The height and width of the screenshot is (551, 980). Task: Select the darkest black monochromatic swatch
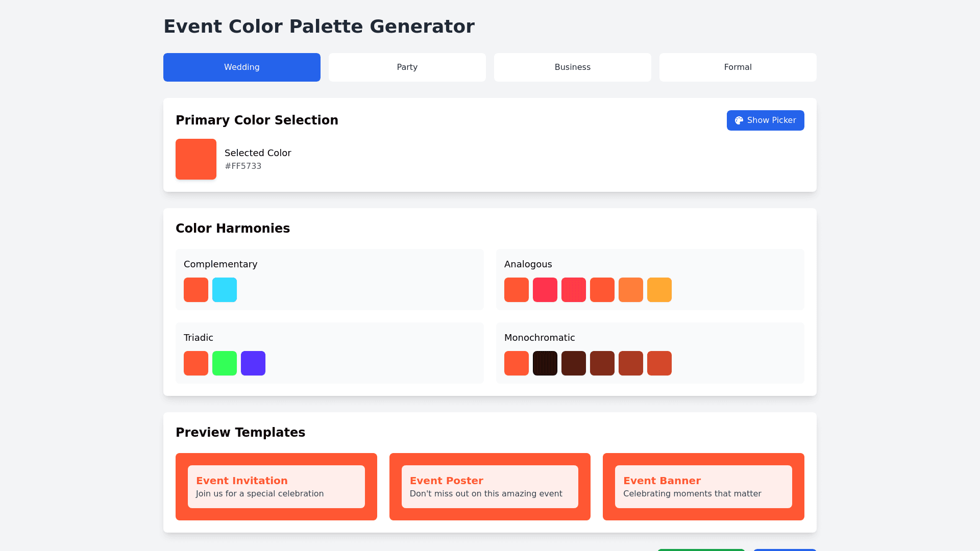[x=545, y=363]
